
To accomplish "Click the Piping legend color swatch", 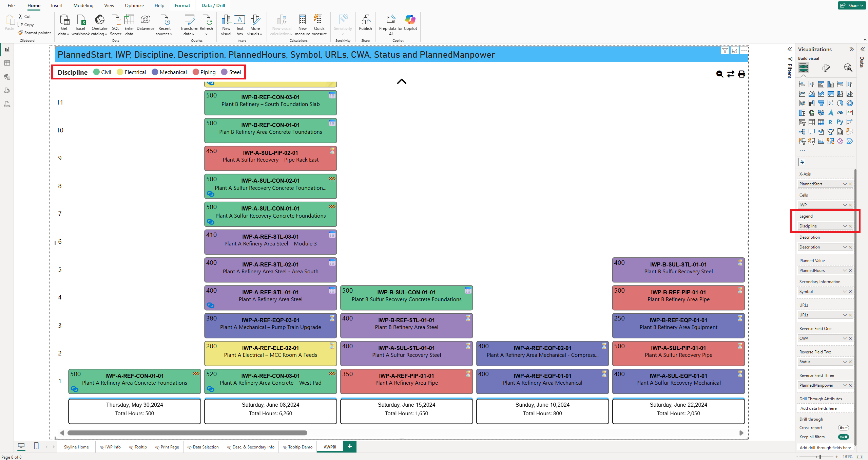I will tap(195, 72).
